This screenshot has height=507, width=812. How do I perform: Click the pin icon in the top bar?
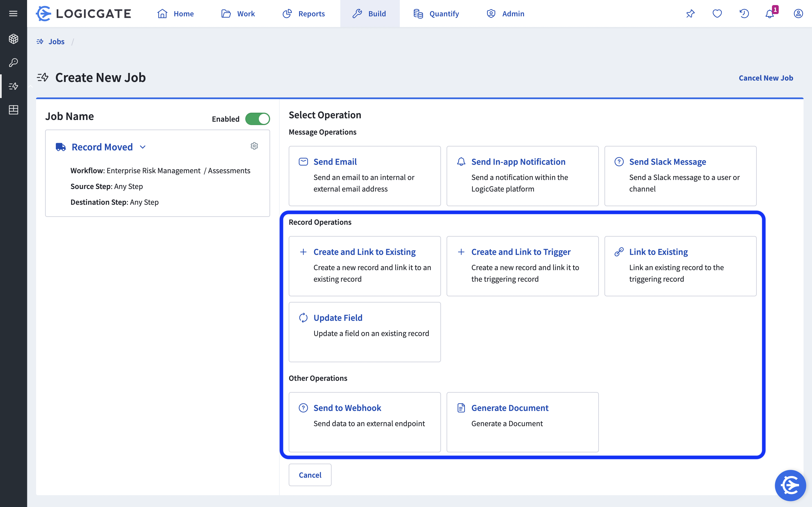(x=690, y=14)
